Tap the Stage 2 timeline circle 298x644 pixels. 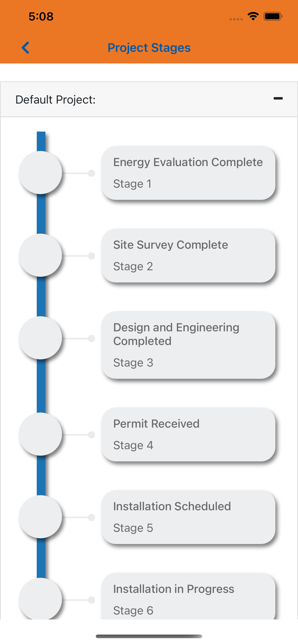40,255
